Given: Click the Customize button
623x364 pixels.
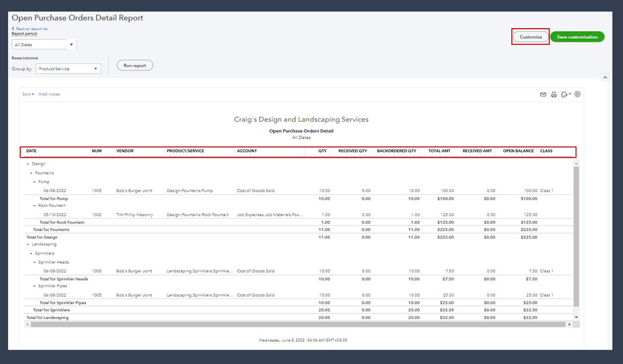Looking at the screenshot, I should [x=531, y=37].
